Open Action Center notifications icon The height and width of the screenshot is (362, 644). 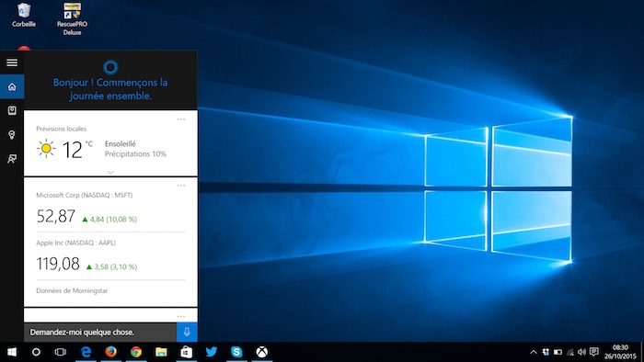[x=594, y=352]
